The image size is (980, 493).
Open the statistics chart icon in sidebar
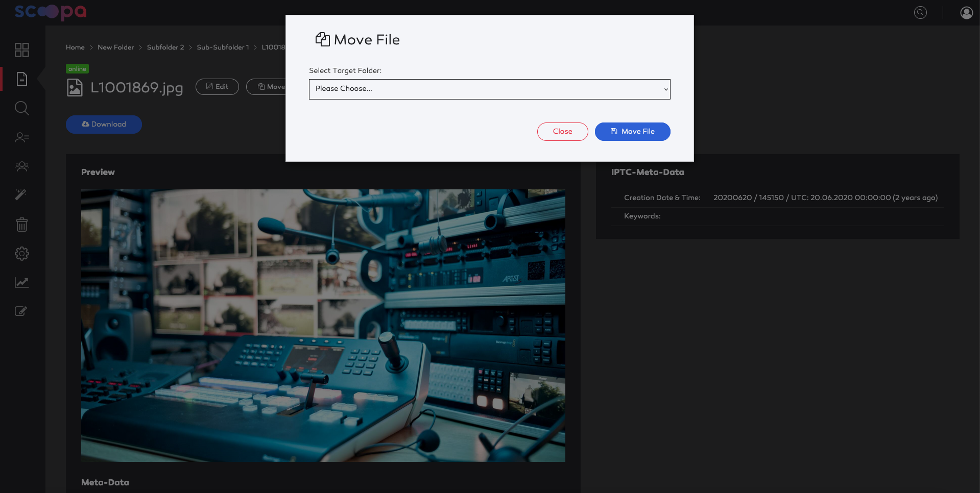(22, 282)
